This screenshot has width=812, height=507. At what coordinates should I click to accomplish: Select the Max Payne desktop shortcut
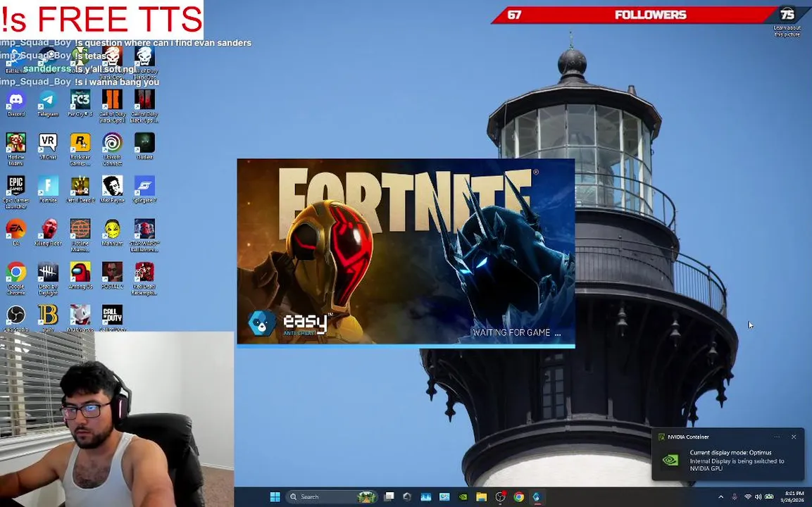click(x=113, y=189)
